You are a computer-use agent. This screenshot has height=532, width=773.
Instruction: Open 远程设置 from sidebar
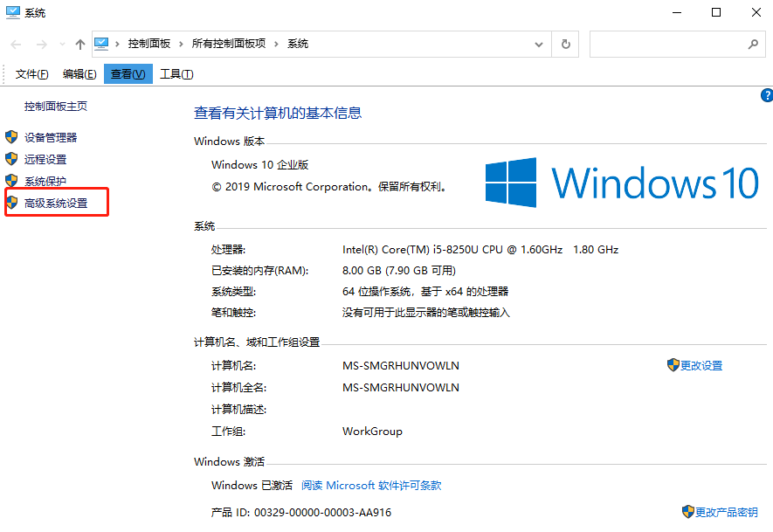click(45, 159)
